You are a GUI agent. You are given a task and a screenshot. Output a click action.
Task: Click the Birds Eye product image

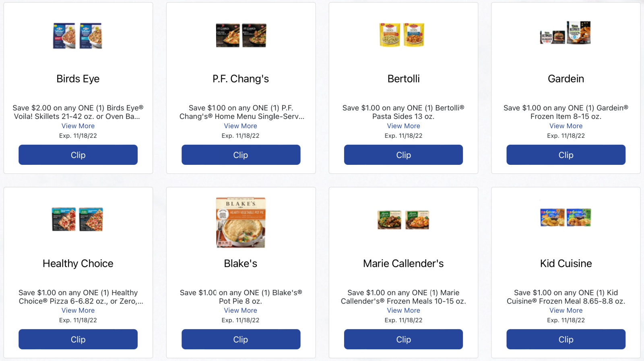pyautogui.click(x=78, y=36)
